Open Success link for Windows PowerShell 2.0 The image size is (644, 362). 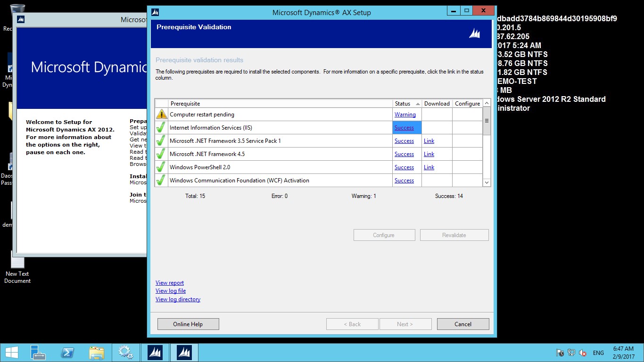pyautogui.click(x=404, y=167)
